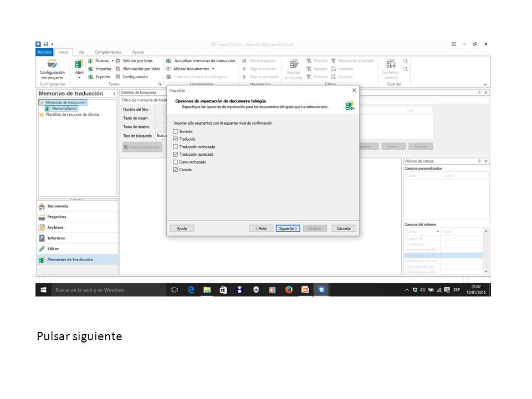
Task: Uncheck the Traducido checkbox
Action: click(176, 139)
